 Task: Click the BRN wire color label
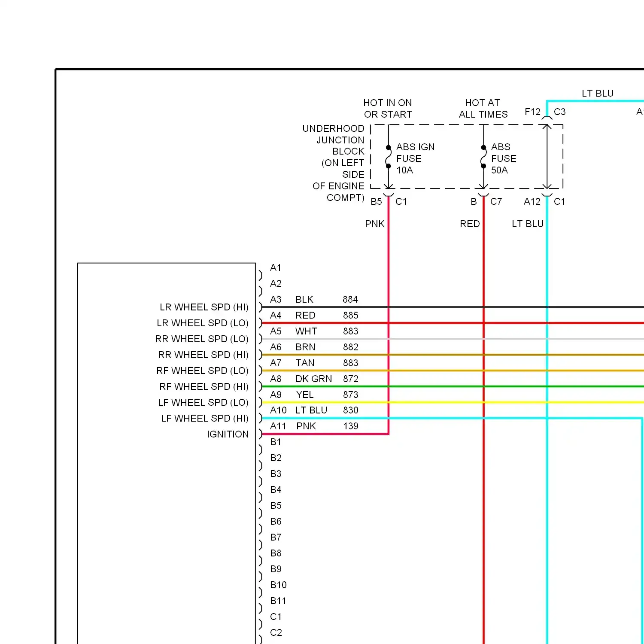point(305,347)
